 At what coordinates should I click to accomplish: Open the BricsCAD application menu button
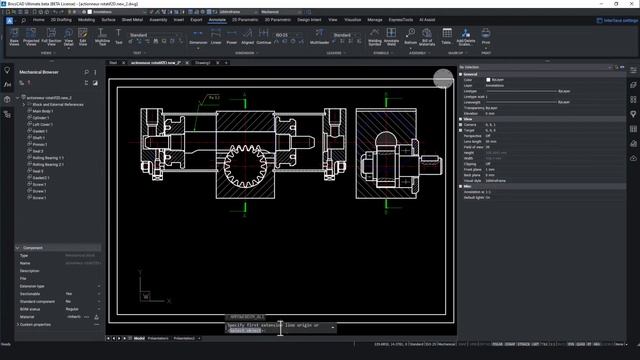tap(10, 20)
